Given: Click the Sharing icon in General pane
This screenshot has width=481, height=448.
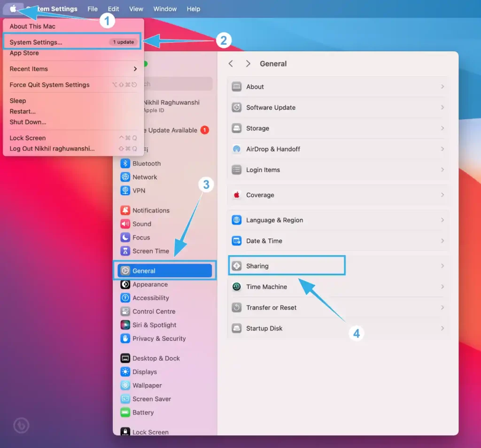Looking at the screenshot, I should click(x=237, y=266).
